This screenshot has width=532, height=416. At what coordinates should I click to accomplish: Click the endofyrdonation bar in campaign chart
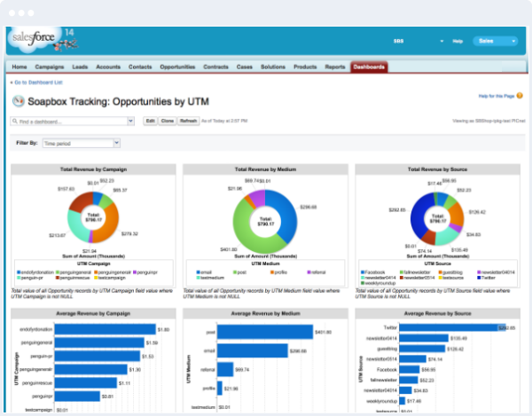(x=106, y=329)
